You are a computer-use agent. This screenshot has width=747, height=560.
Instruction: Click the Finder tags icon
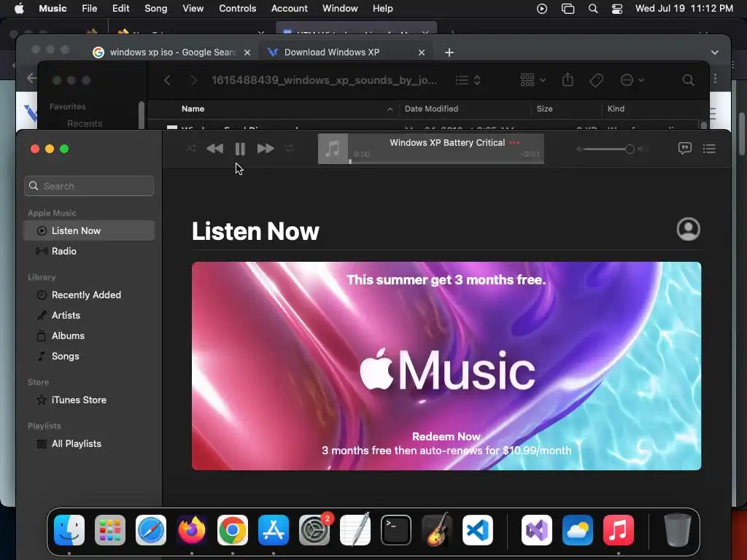pyautogui.click(x=596, y=80)
